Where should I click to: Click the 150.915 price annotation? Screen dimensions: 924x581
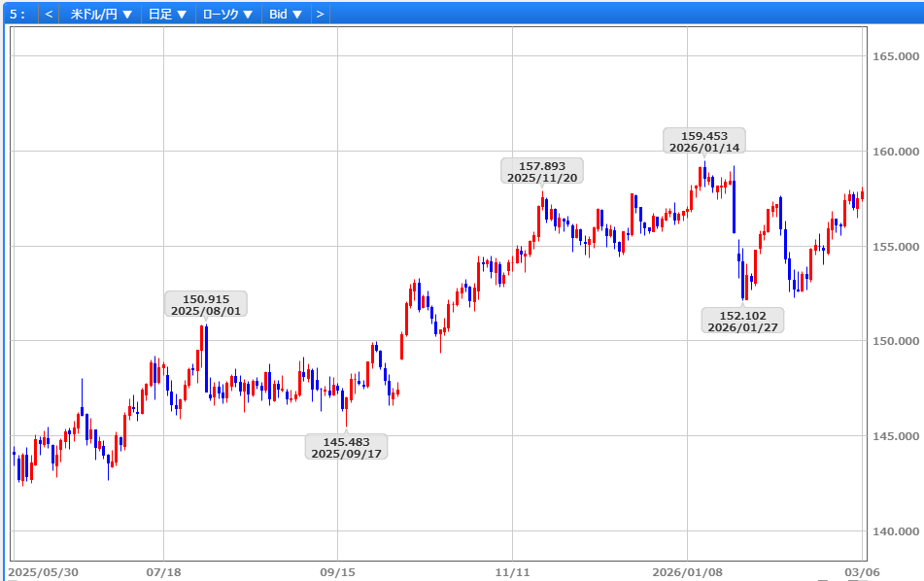(x=206, y=304)
